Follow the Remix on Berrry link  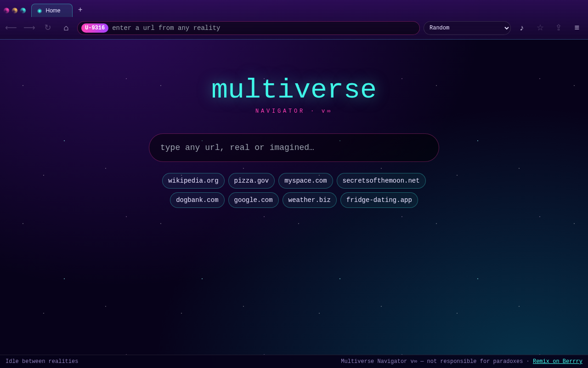(x=558, y=362)
